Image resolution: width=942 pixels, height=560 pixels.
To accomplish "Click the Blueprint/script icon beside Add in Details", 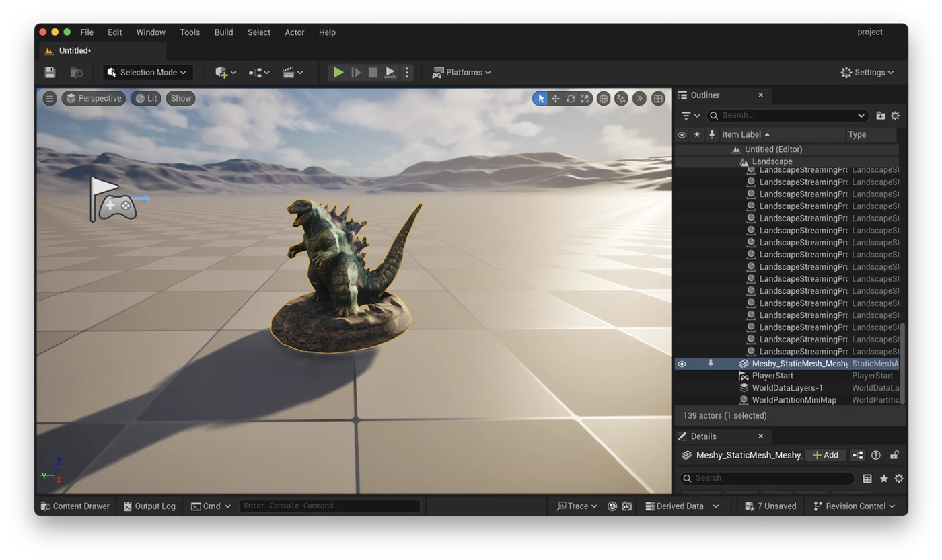I will coord(858,455).
